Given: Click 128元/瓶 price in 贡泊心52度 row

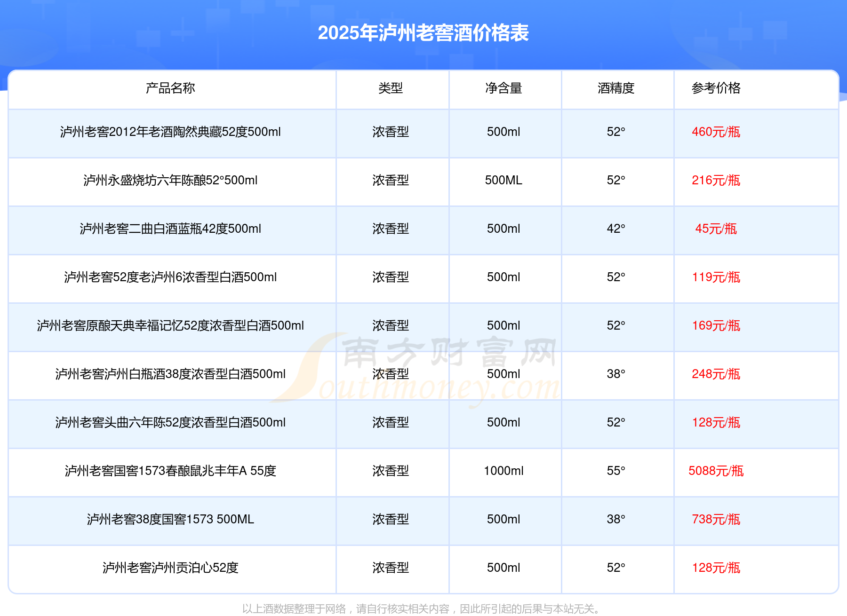Looking at the screenshot, I should pos(716,568).
